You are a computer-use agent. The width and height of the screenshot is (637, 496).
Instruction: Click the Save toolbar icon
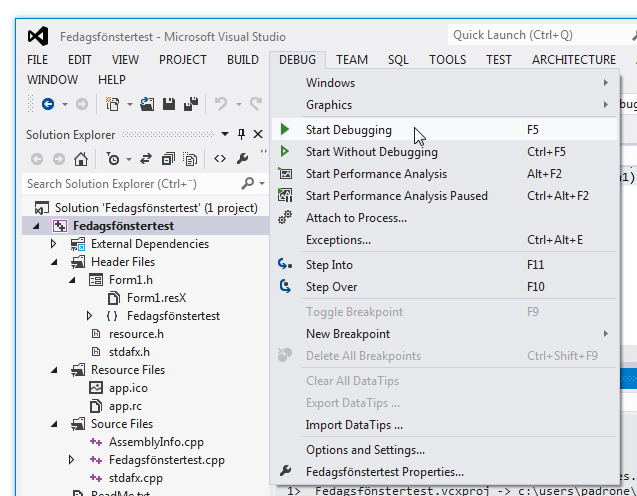[169, 104]
